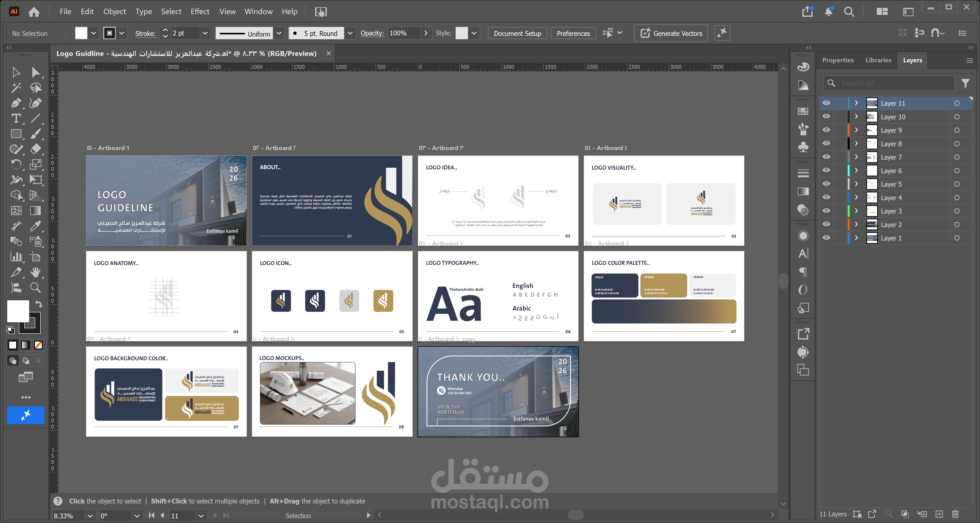980x523 pixels.
Task: Click the Stroke label link
Action: 145,33
